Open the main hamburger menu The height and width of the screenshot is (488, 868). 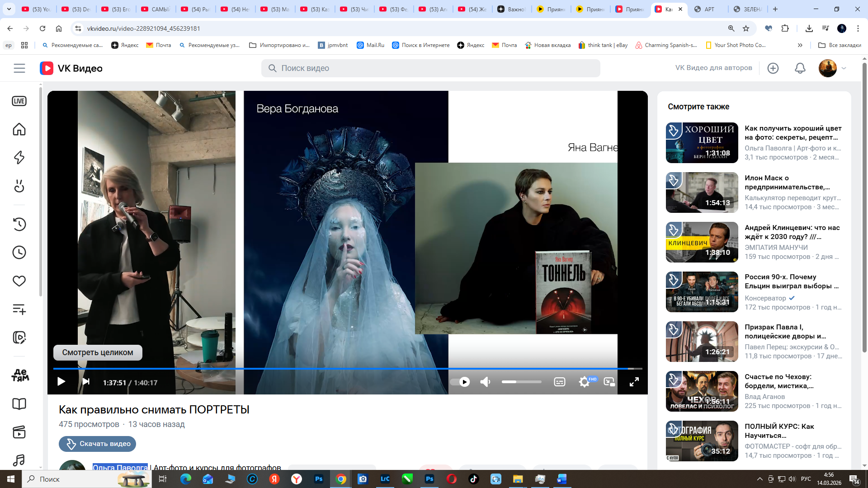19,68
